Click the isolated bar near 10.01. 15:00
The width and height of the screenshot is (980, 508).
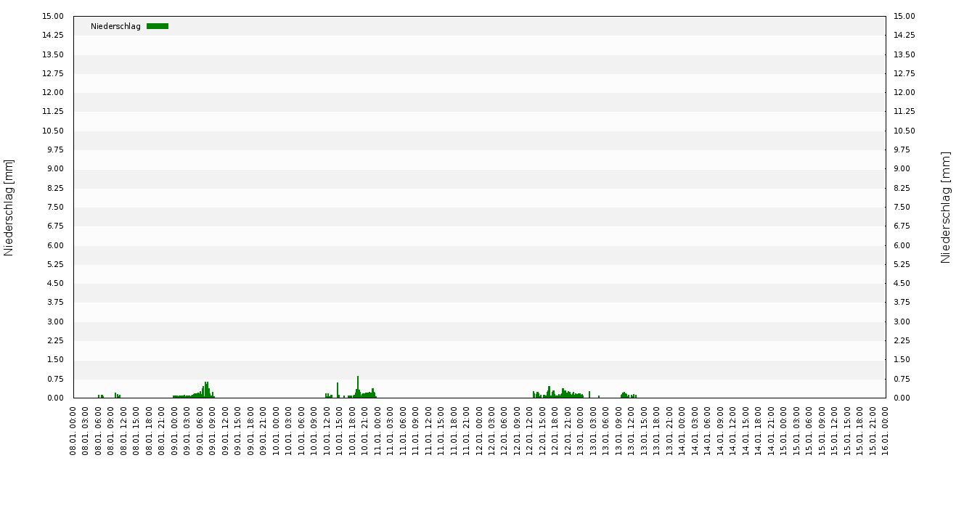click(338, 390)
